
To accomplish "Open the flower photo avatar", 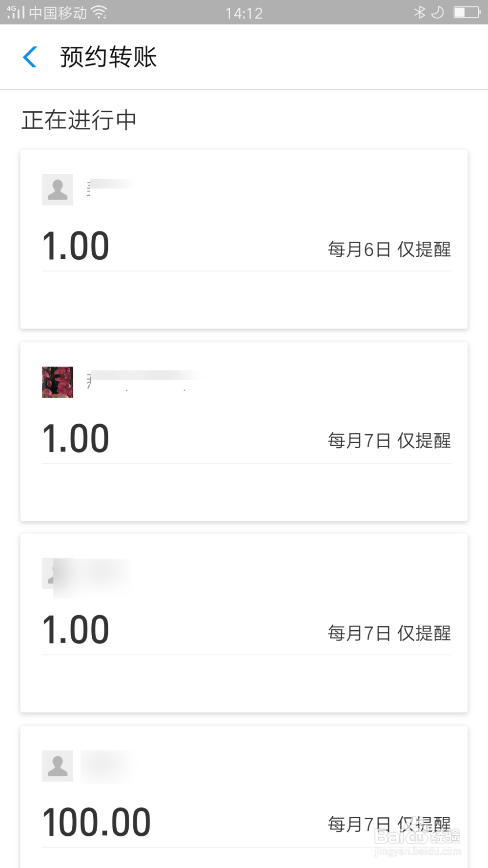I will point(58,382).
